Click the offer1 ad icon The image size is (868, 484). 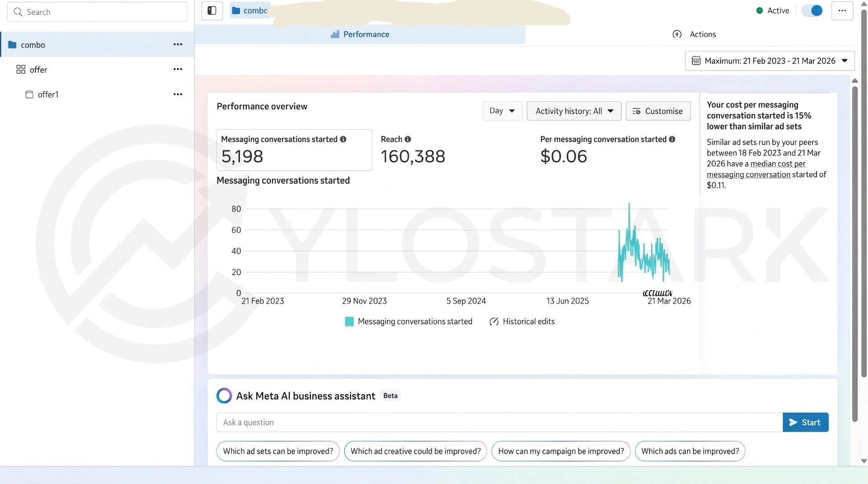29,94
